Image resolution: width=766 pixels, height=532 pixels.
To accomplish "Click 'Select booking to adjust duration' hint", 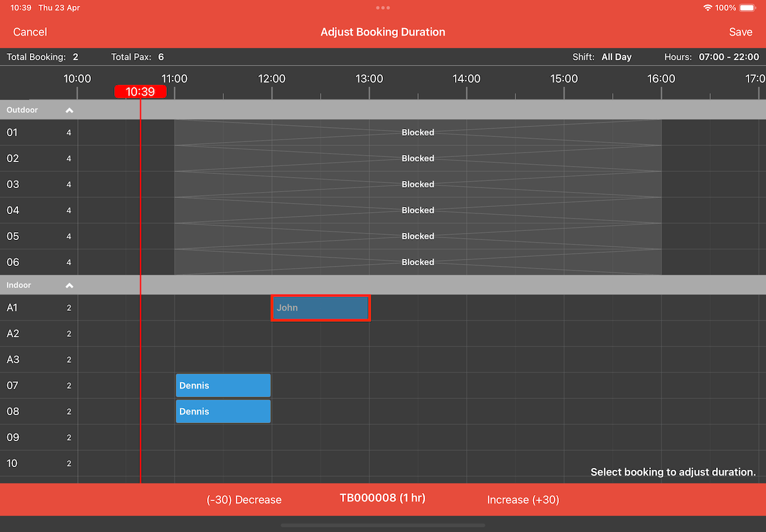I will (x=673, y=472).
